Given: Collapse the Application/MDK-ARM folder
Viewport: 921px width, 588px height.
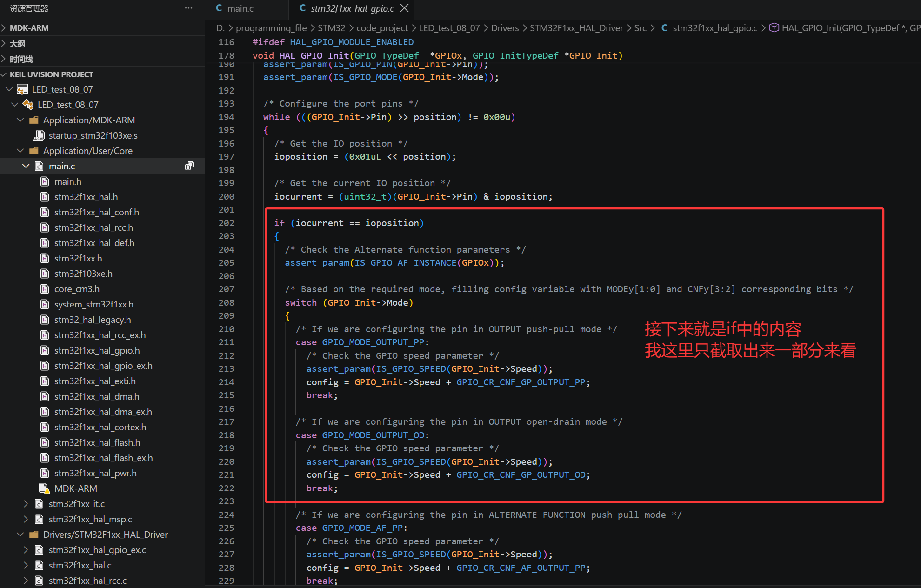Looking at the screenshot, I should tap(20, 120).
